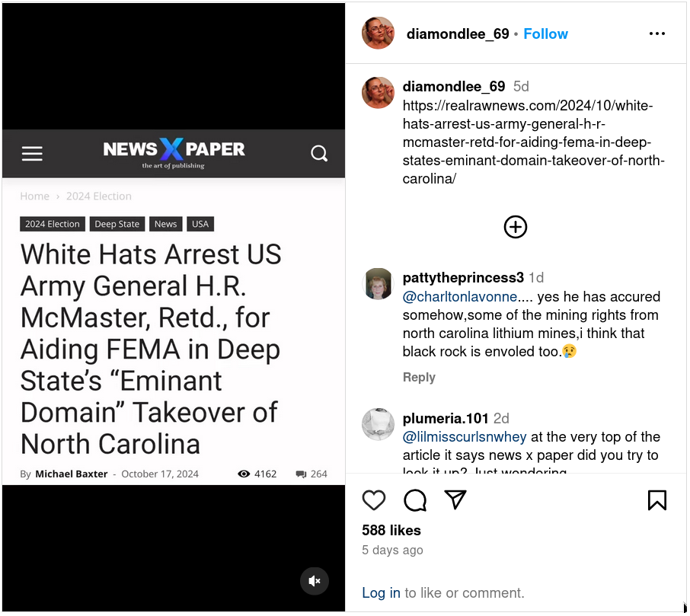Select the Deep State category tag
690x616 pixels.
point(117,224)
